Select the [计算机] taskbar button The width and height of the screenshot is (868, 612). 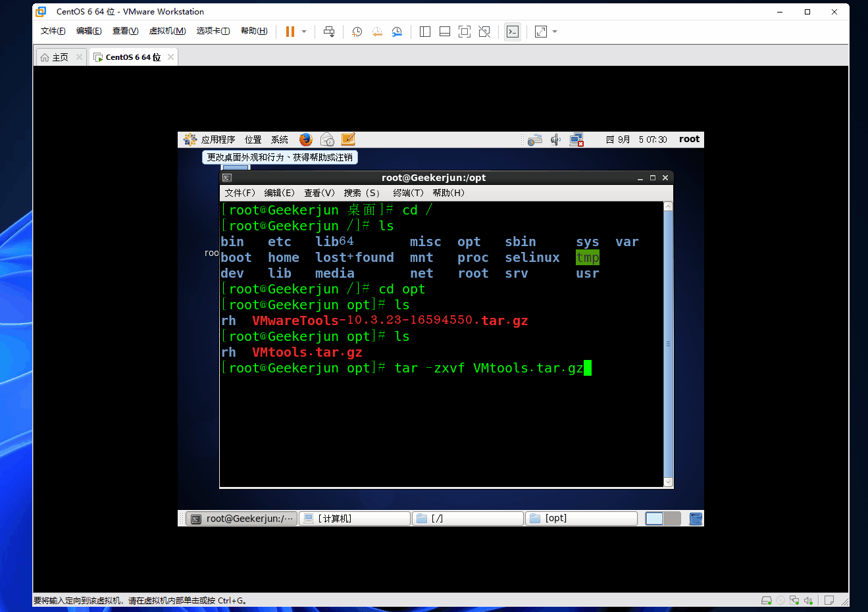[x=355, y=519]
